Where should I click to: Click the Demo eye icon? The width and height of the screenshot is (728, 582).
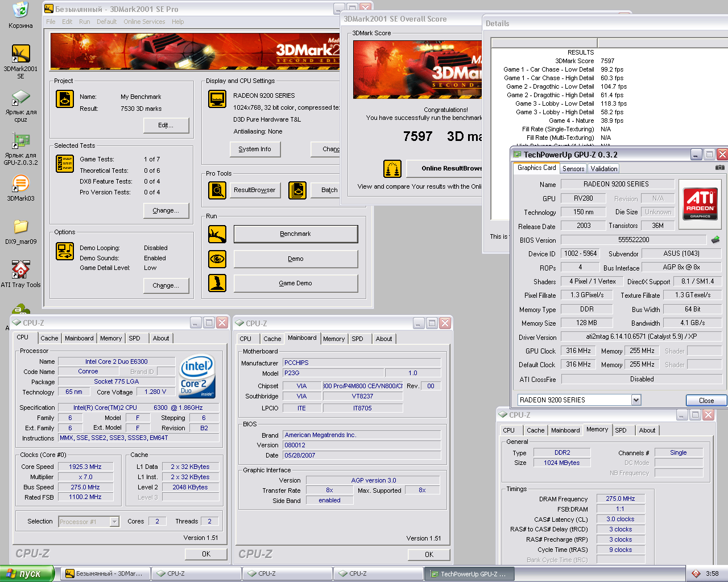click(x=217, y=259)
